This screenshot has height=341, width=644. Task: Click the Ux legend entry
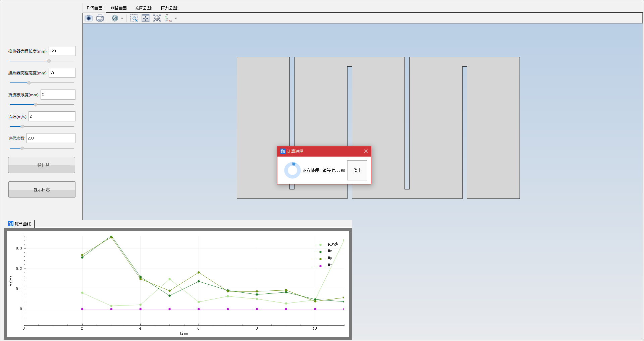(324, 251)
